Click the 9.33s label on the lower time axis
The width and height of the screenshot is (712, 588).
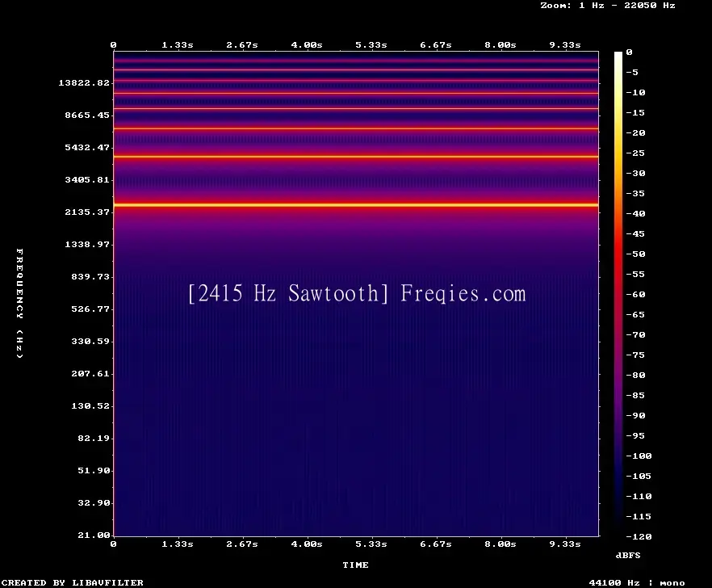coord(565,544)
